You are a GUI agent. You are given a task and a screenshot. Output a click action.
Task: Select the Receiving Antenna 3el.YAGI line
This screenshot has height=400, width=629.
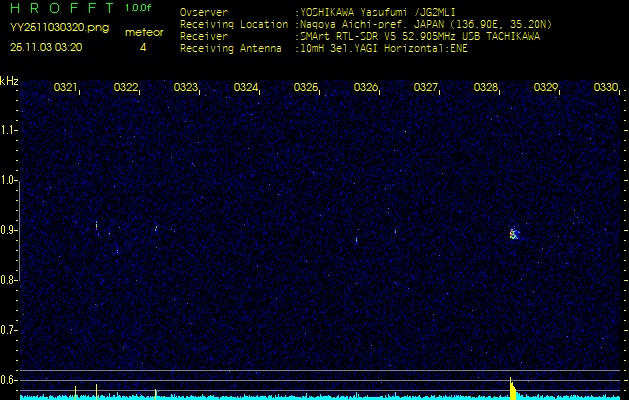click(x=324, y=49)
